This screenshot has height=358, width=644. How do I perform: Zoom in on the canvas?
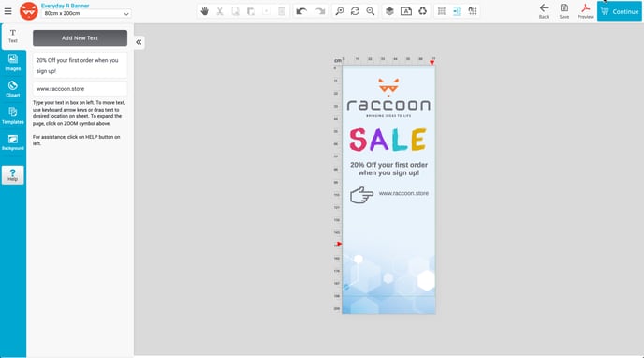340,11
